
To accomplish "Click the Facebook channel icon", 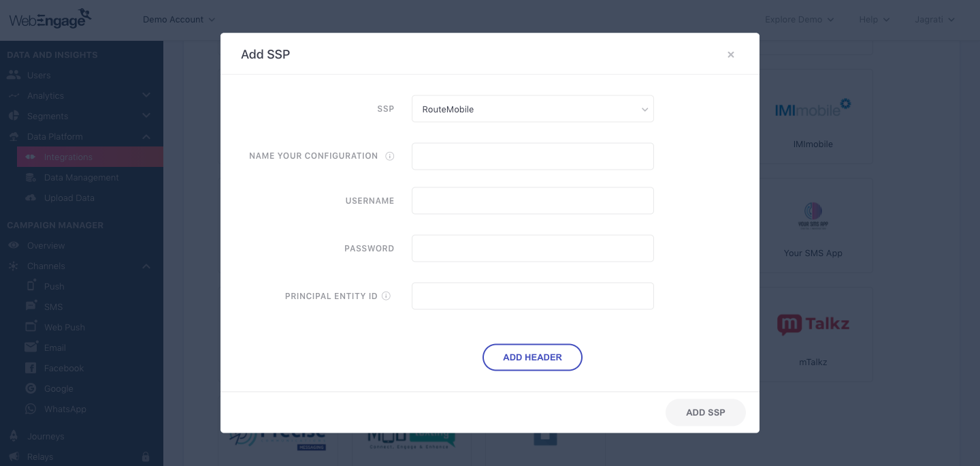I will click(x=31, y=368).
